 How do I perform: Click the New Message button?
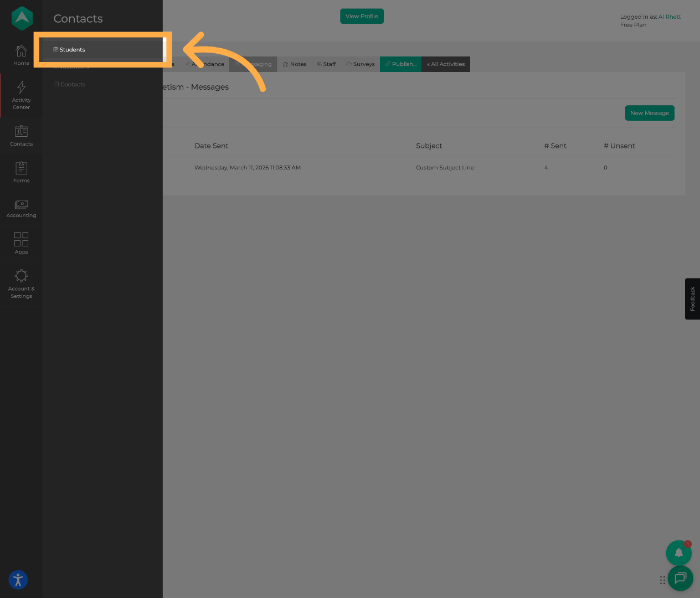pos(649,113)
